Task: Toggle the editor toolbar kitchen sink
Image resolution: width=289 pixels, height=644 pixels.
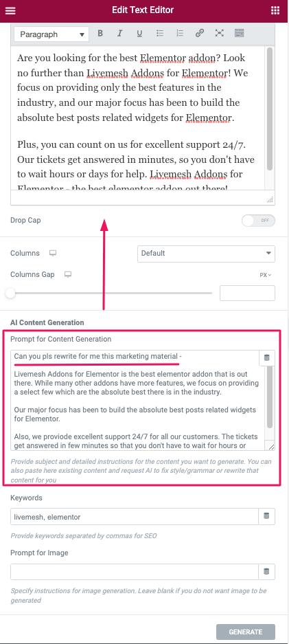Action: click(240, 34)
